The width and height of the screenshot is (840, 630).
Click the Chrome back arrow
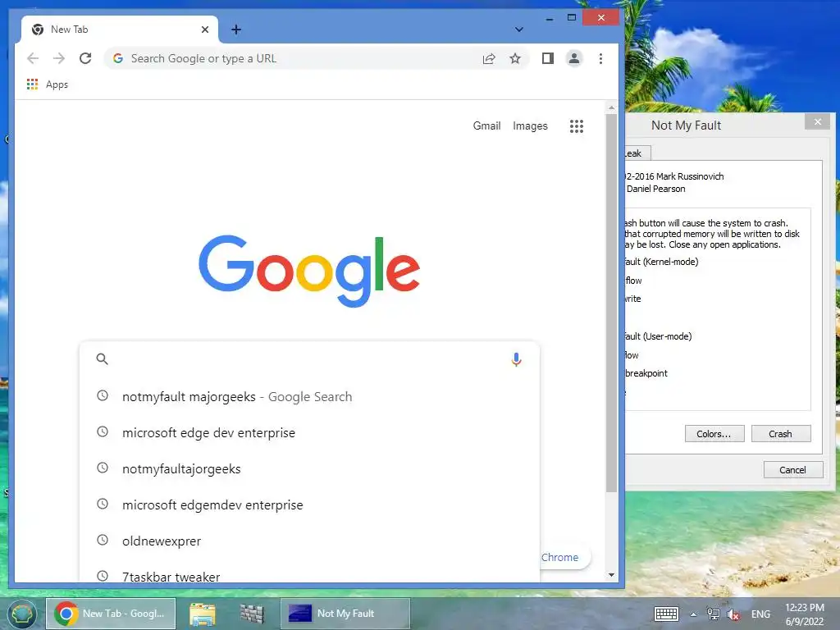pos(33,58)
